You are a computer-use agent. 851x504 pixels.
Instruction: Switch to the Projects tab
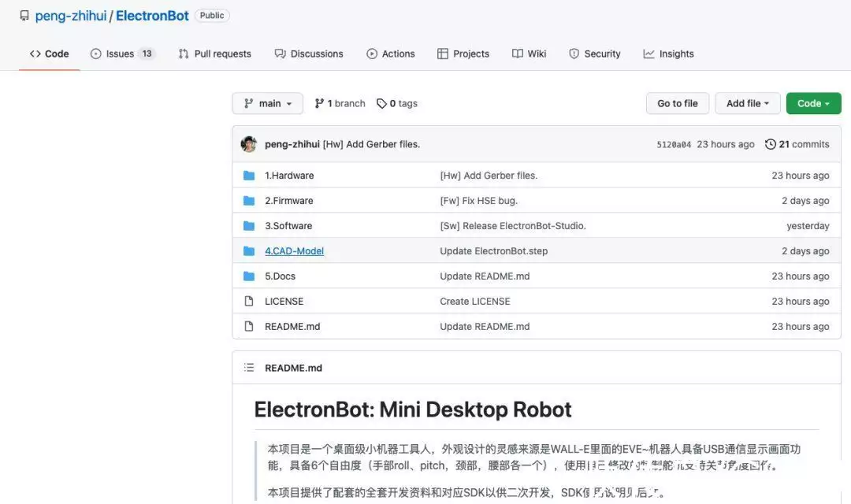tap(463, 54)
